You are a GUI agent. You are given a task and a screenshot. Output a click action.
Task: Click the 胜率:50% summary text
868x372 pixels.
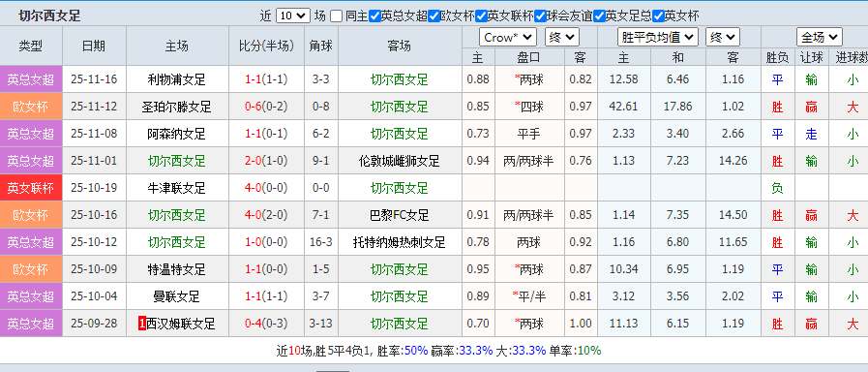[403, 351]
